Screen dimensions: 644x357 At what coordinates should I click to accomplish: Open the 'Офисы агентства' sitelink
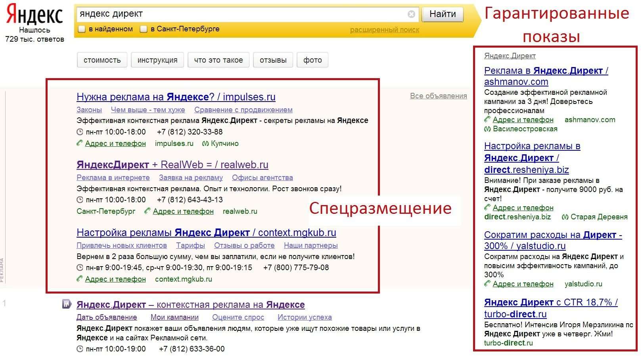(x=263, y=178)
